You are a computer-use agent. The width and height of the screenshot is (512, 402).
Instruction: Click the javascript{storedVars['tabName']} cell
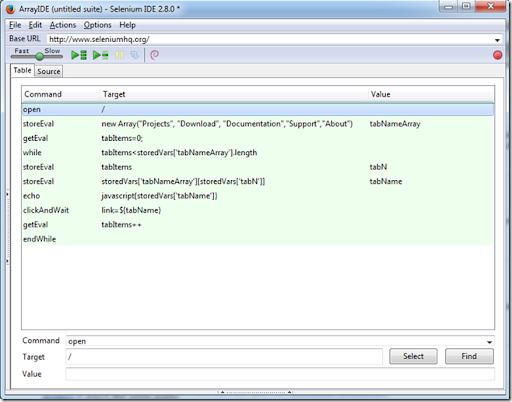(159, 196)
